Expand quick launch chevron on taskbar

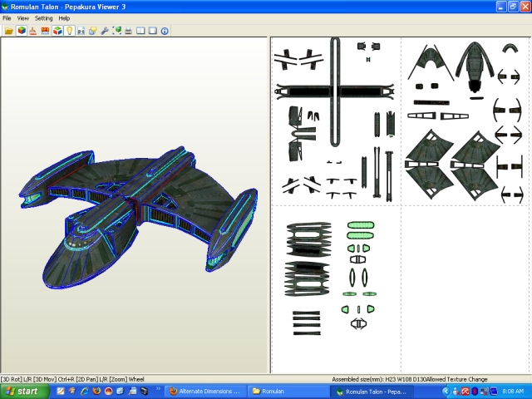point(158,389)
